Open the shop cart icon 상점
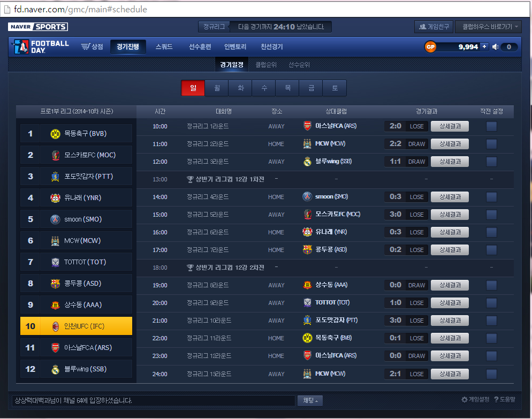The image size is (532, 419). 92,47
